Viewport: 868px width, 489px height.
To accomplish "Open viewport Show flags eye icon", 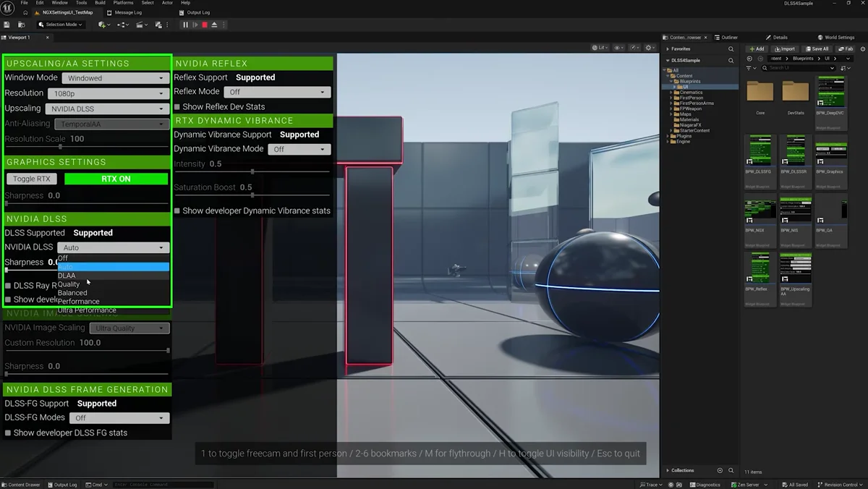I will [619, 48].
